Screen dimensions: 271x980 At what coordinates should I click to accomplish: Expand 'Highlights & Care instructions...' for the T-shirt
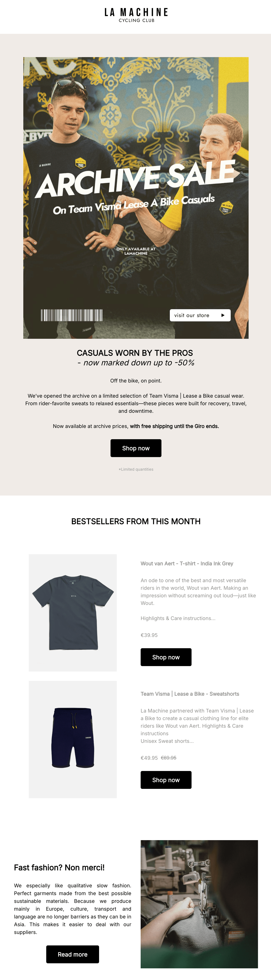tap(178, 618)
